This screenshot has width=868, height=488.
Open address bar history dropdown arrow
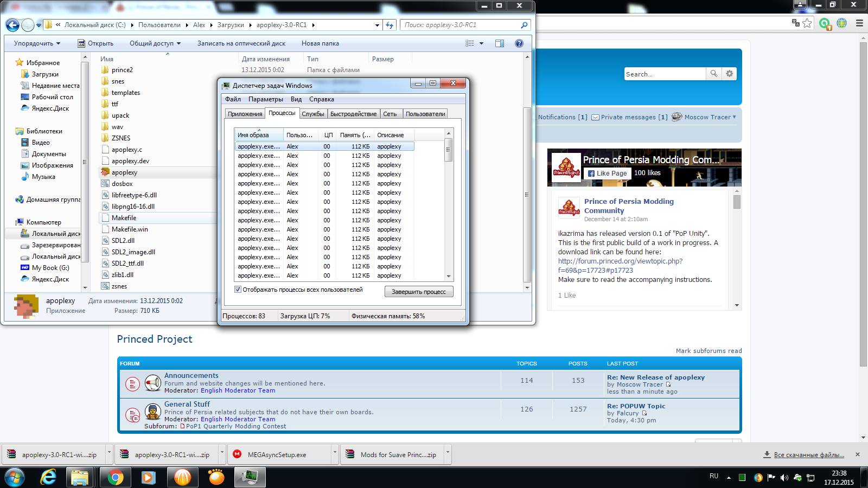click(x=378, y=25)
